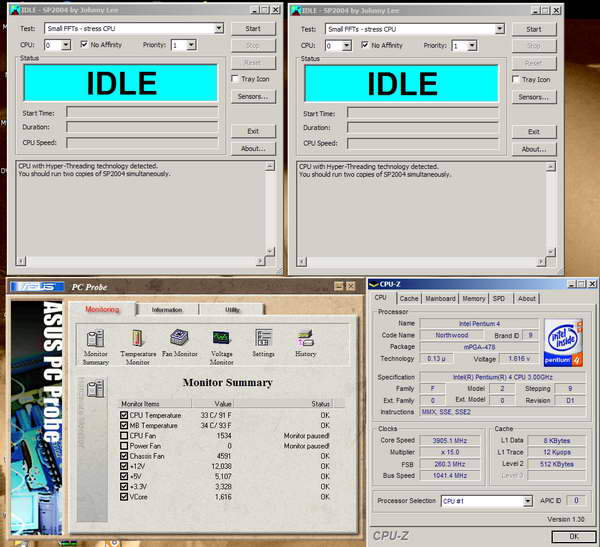Screen dimensions: 600x547
Task: Toggle No Affinity checkbox in right SP2004 window
Action: tap(365, 45)
